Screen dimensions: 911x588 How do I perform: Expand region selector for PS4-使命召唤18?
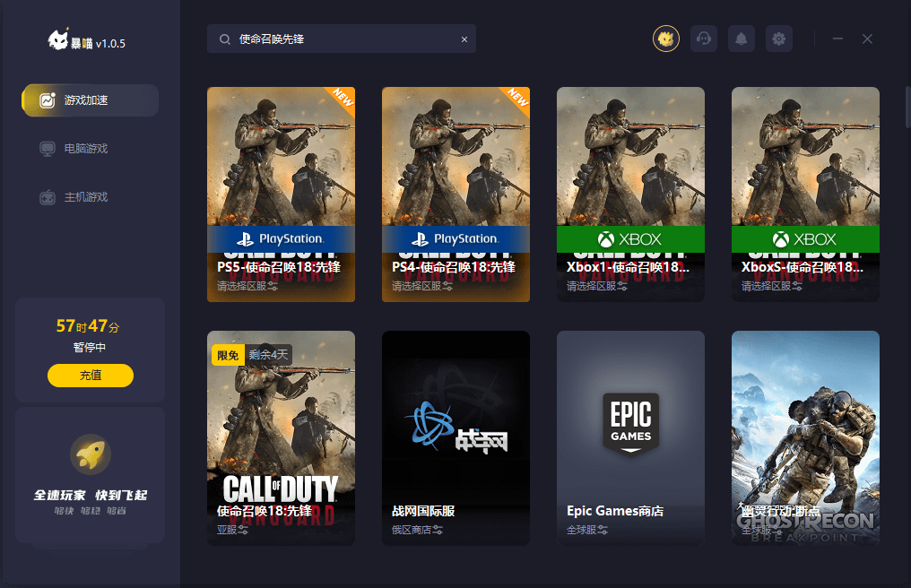pos(422,287)
